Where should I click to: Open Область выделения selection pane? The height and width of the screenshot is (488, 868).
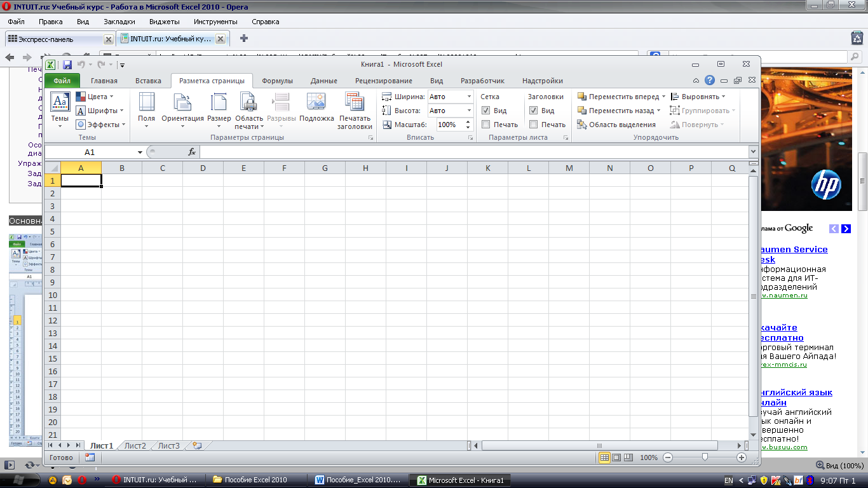pos(616,125)
